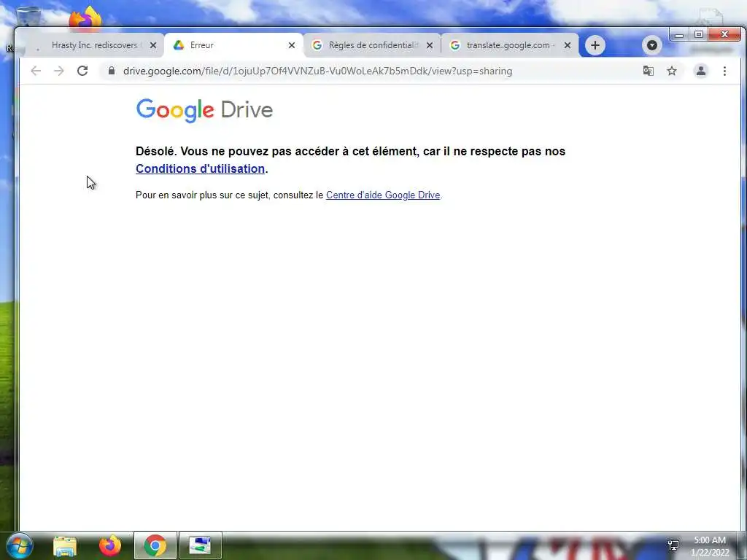Click the network tray icon
This screenshot has height=560, width=747.
(673, 545)
